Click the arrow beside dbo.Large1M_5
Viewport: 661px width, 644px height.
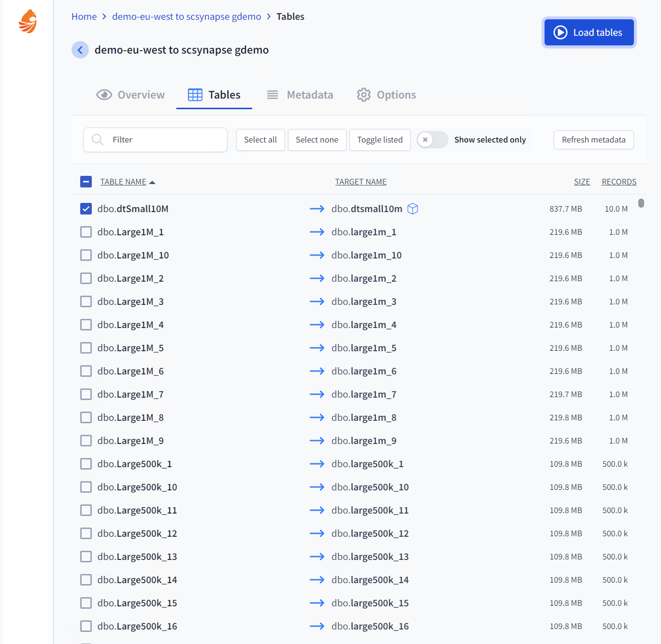[317, 348]
